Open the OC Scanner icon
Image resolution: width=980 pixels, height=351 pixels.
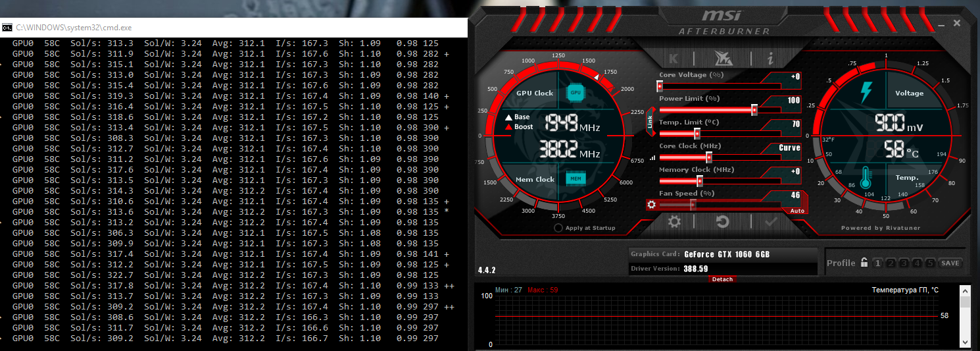722,58
